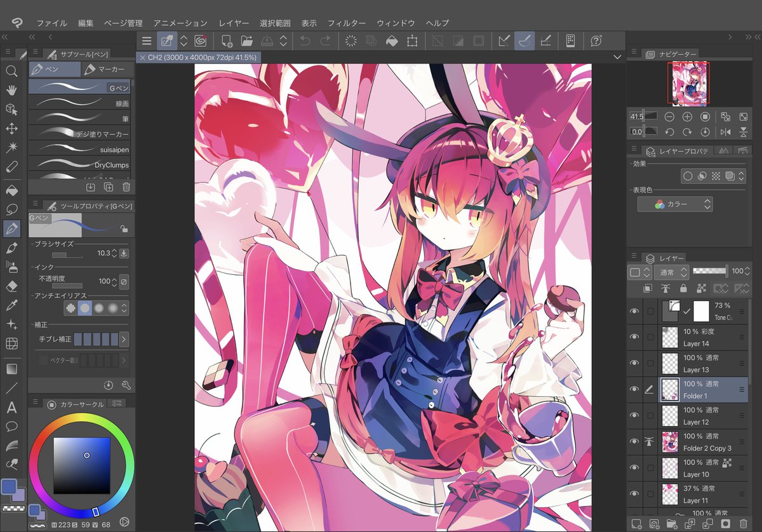
Task: Select the Text tool
Action: tap(11, 407)
